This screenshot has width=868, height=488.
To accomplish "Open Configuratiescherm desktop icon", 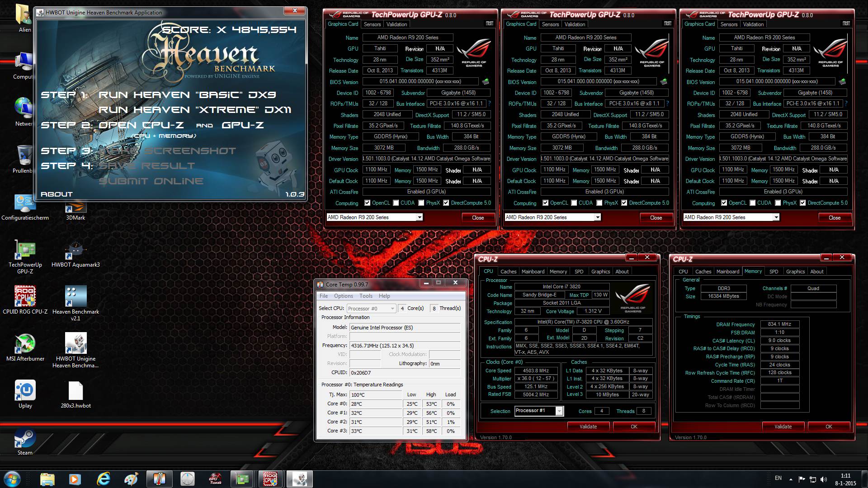I will (x=25, y=207).
